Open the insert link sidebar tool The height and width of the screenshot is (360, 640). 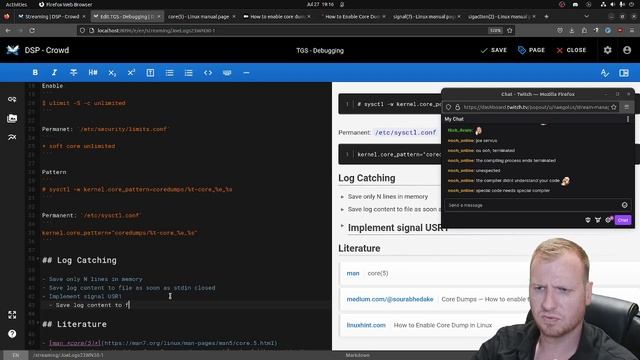pyautogui.click(x=12, y=99)
